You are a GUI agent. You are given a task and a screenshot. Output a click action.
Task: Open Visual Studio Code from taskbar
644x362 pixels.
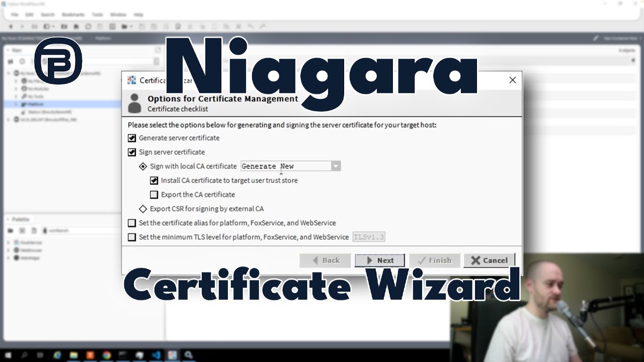pyautogui.click(x=156, y=355)
